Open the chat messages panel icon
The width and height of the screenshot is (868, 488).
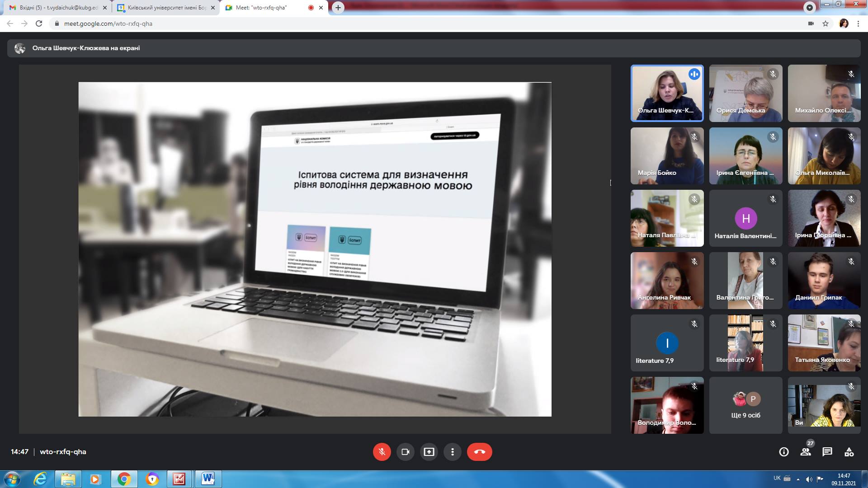pos(827,452)
